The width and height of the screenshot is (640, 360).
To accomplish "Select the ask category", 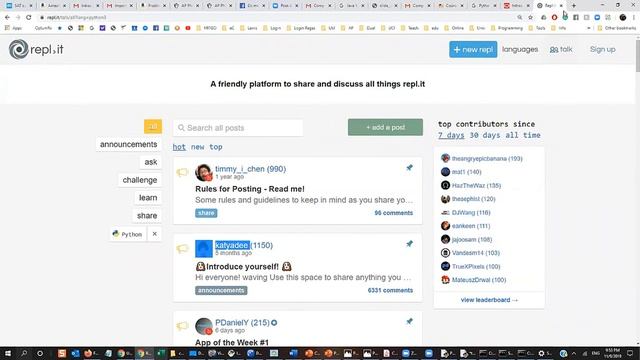I will point(151,162).
